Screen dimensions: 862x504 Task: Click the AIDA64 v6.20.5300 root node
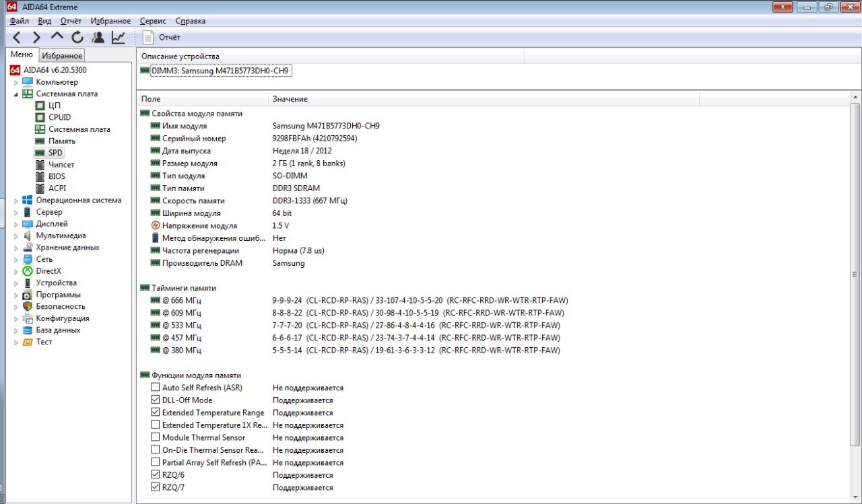(55, 70)
